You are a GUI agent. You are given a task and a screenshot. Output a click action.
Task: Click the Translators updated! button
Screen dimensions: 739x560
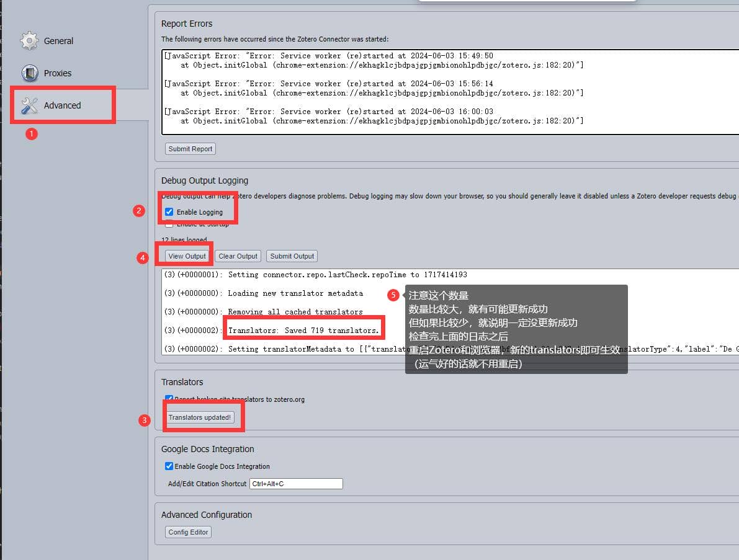point(200,417)
